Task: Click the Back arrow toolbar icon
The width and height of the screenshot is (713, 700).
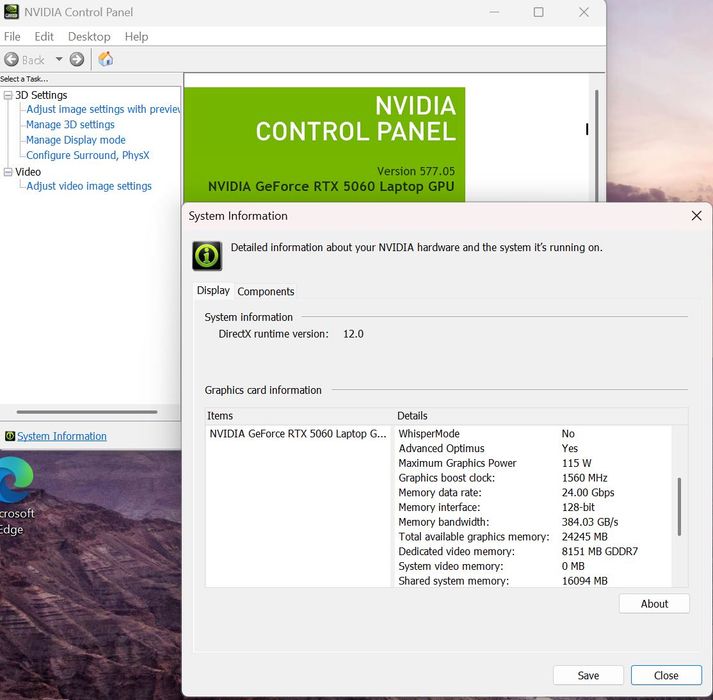Action: click(x=11, y=59)
